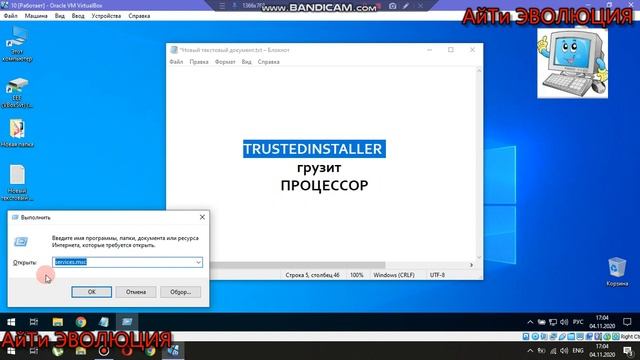The height and width of the screenshot is (360, 640).
Task: Click the 100% zoom status entry
Action: point(356,275)
